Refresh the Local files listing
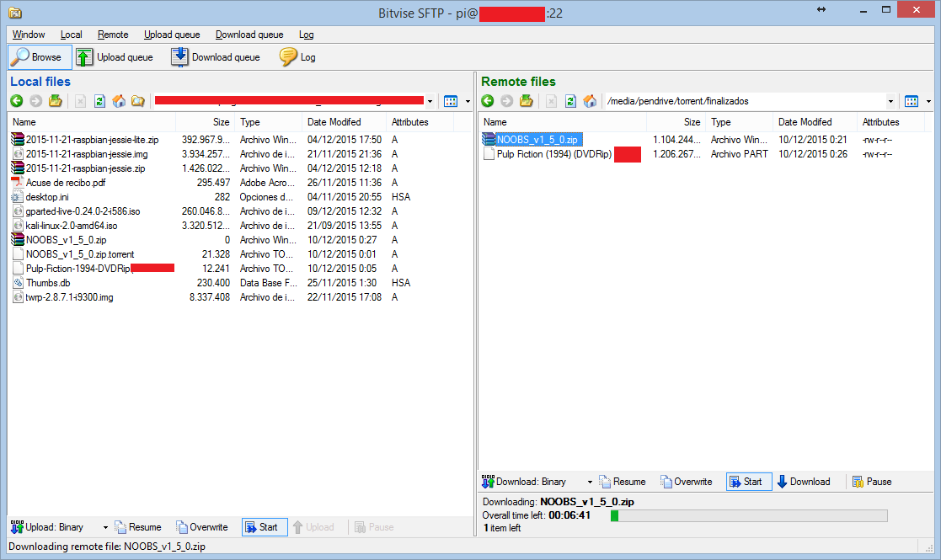 [99, 101]
